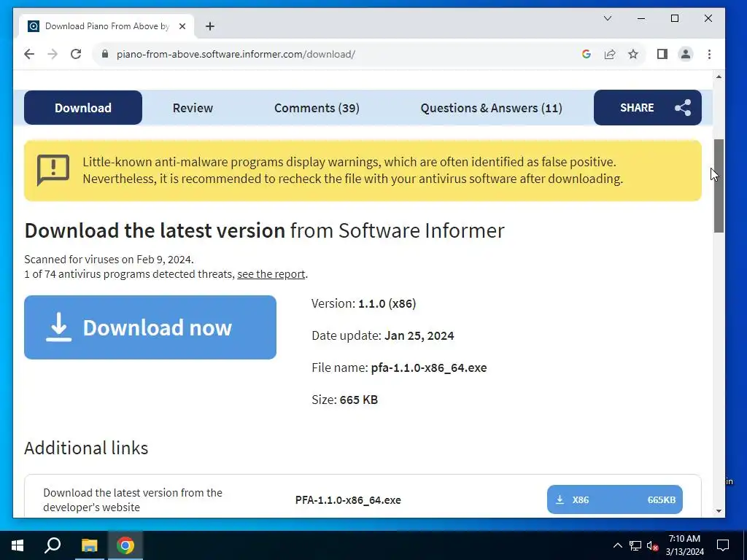747x560 pixels.
Task: Open Windows taskbar search
Action: pyautogui.click(x=53, y=545)
